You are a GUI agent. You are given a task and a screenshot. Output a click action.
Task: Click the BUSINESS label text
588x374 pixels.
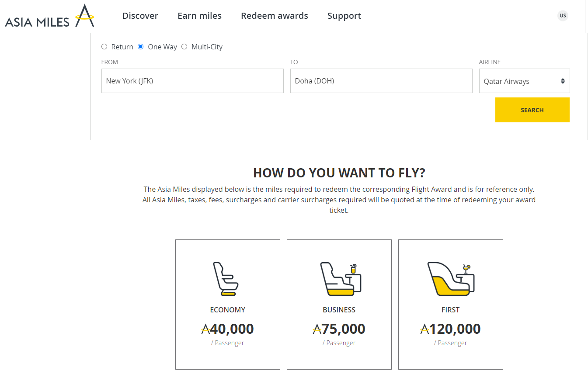[x=339, y=310]
